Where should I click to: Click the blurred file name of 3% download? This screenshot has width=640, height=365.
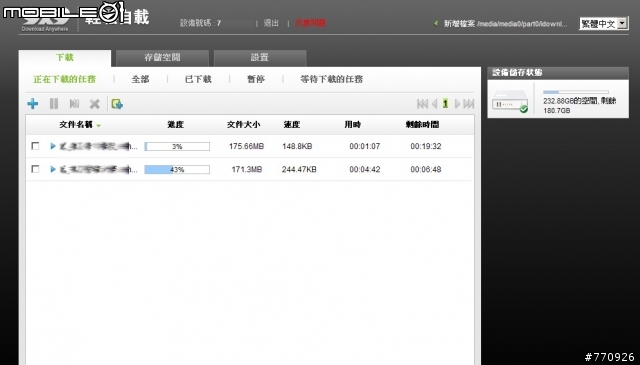click(99, 146)
